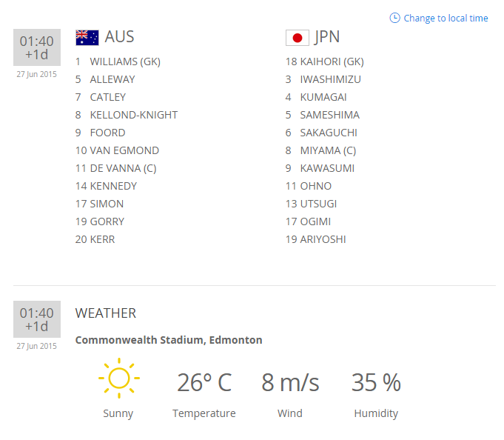Click the sunny weather icon

pos(118,379)
